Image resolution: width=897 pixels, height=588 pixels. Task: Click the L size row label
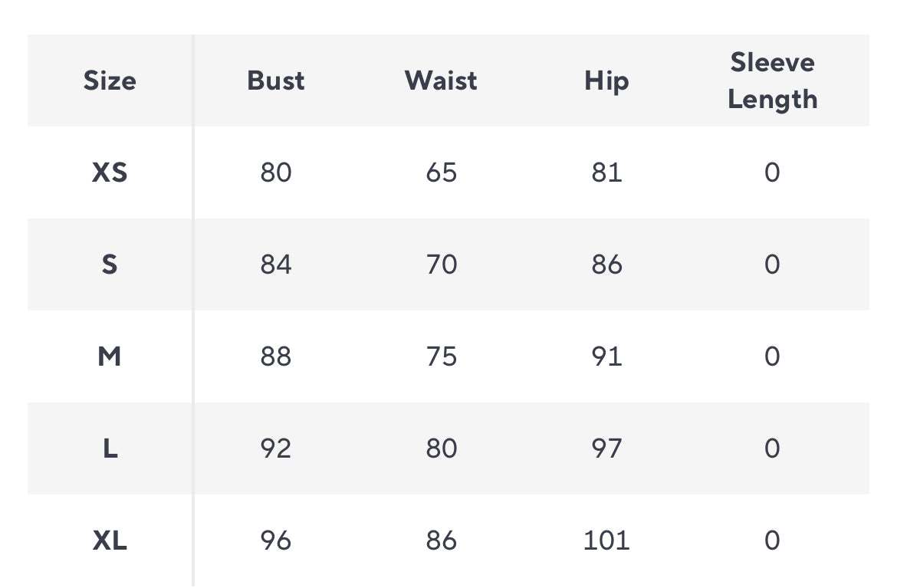(x=110, y=448)
